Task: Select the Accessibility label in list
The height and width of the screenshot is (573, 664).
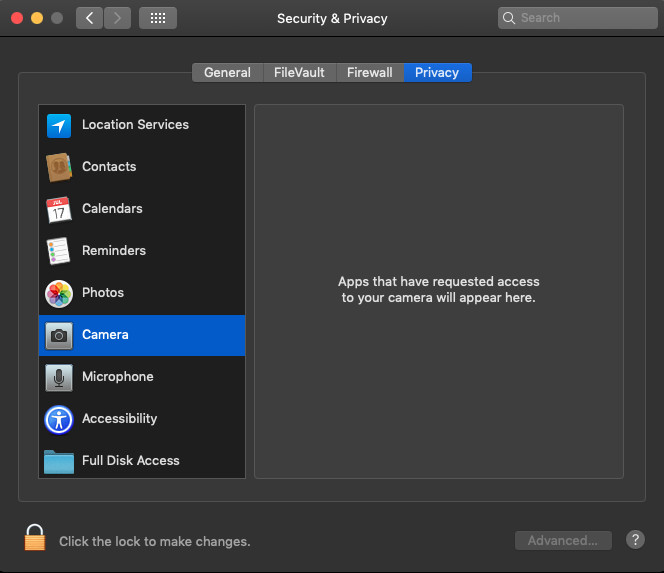Action: (x=119, y=418)
